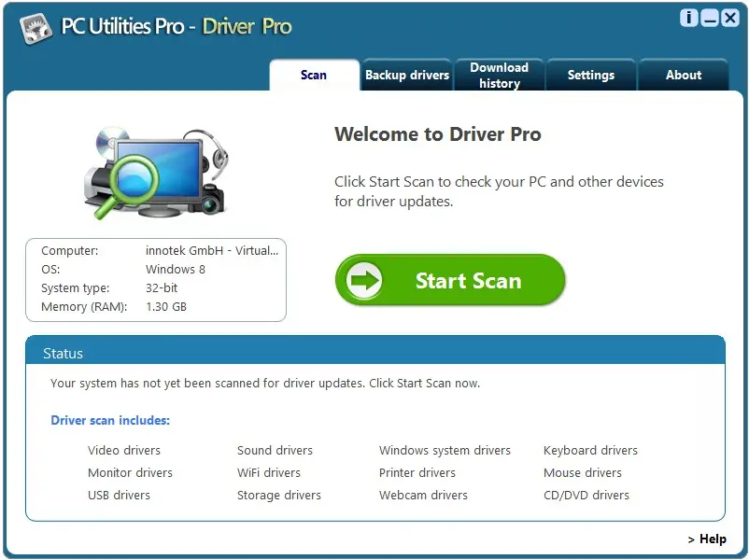
Task: Click the 'Click Start Scan to check' instructions
Action: [x=499, y=191]
